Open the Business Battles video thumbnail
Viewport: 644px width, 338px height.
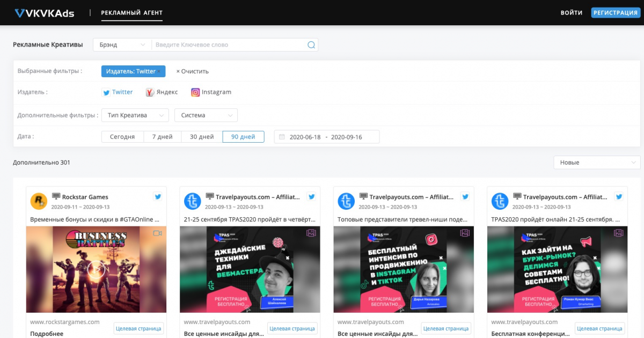click(96, 269)
